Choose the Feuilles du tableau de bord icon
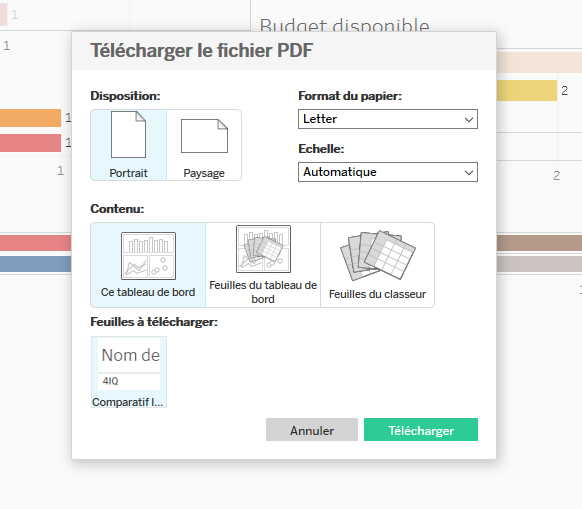Viewport: 582px width, 509px height. [x=263, y=249]
